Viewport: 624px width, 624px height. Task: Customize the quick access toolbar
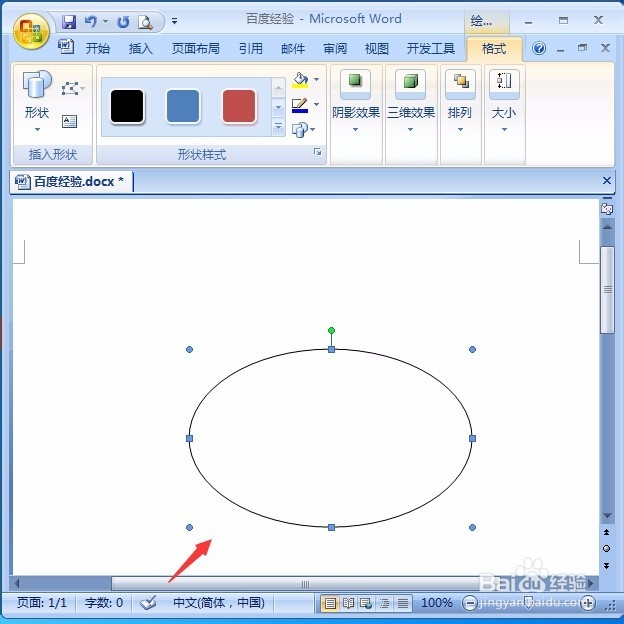(x=174, y=21)
